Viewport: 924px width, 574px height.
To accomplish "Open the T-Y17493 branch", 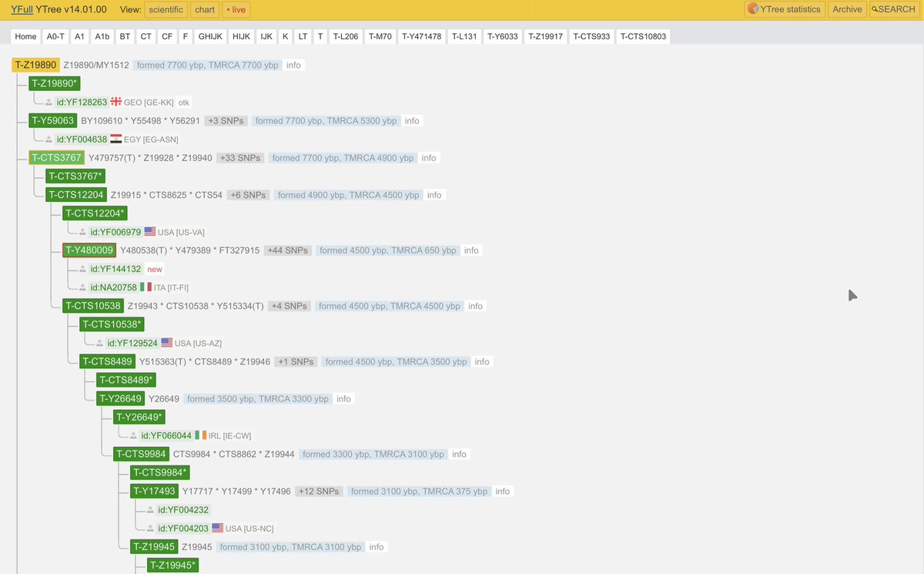I will 154,491.
